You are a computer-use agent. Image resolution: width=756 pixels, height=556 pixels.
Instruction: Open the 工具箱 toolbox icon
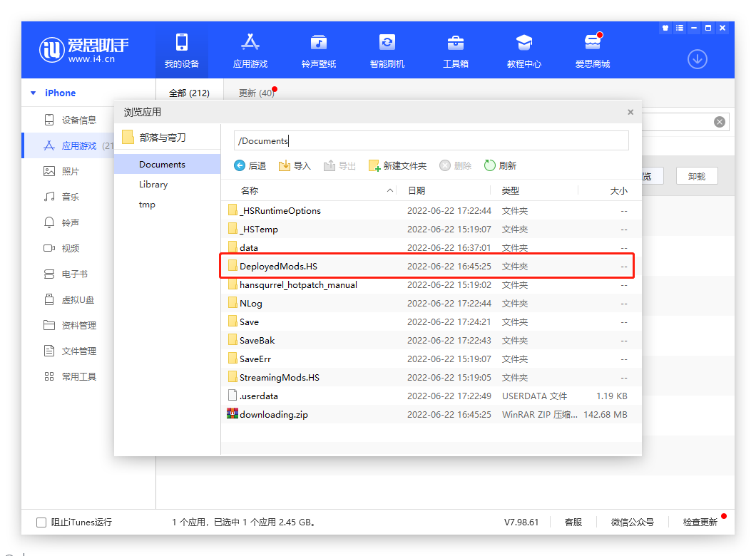coord(456,42)
